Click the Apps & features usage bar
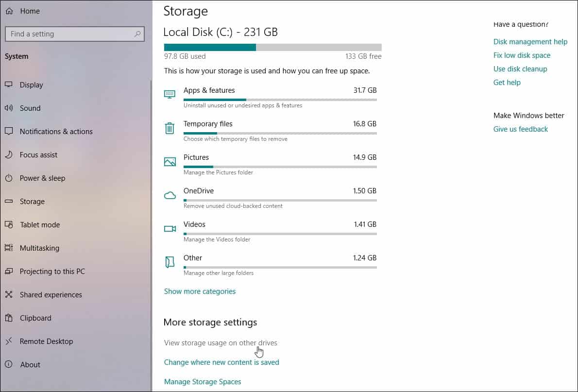 pyautogui.click(x=280, y=100)
